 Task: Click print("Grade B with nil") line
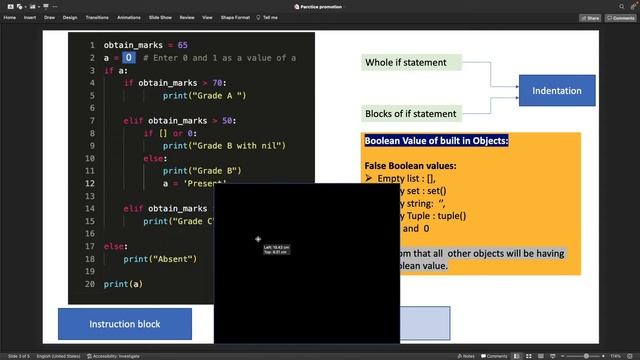coord(224,146)
